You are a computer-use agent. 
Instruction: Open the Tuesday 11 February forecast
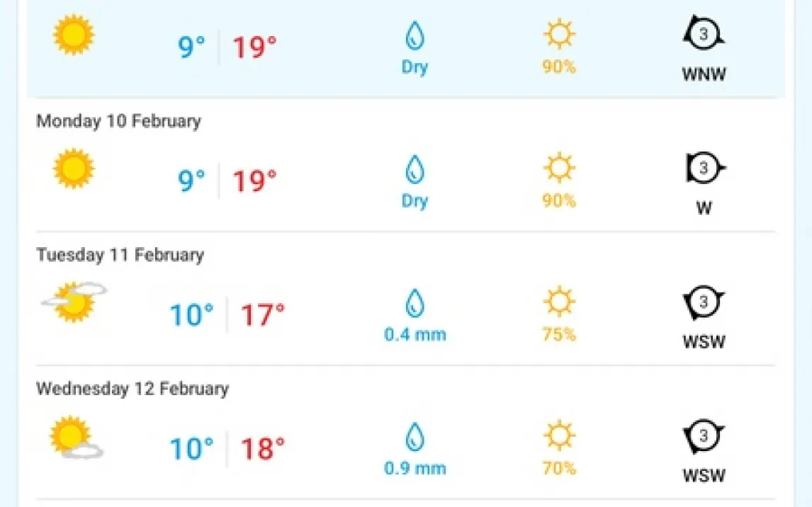(x=120, y=255)
